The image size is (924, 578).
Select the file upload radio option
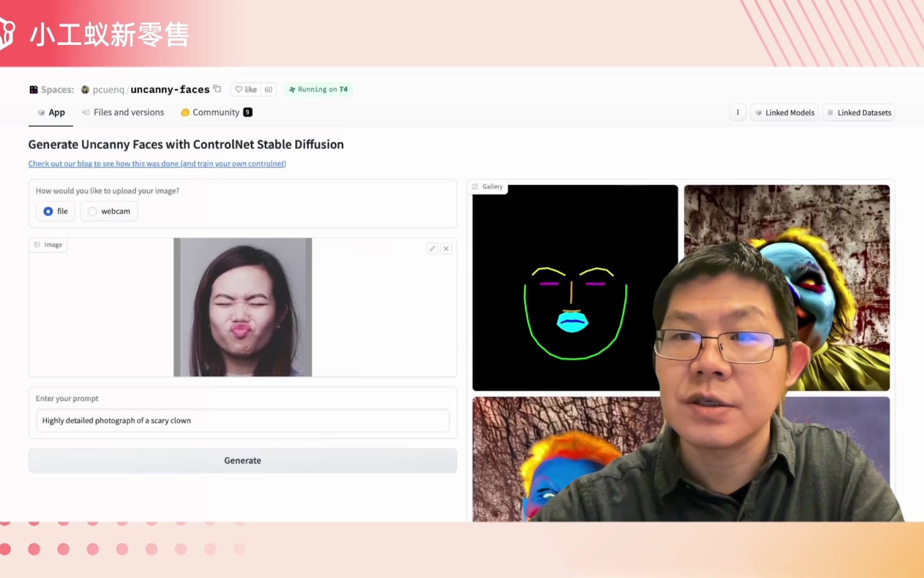point(56,211)
